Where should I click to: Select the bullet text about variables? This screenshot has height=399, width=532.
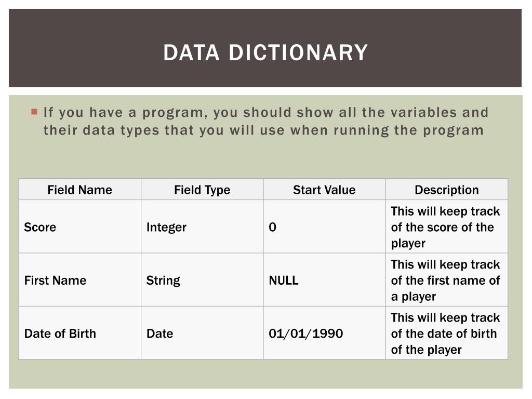coord(265,121)
